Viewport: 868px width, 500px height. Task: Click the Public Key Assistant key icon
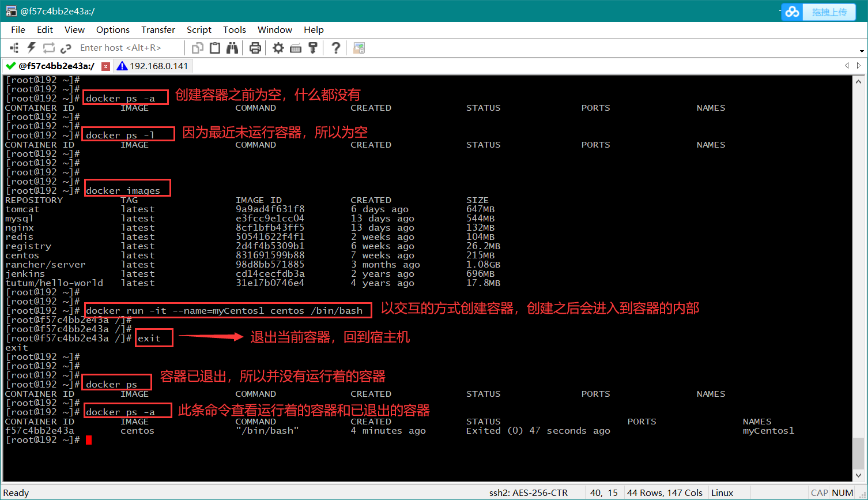coord(313,48)
